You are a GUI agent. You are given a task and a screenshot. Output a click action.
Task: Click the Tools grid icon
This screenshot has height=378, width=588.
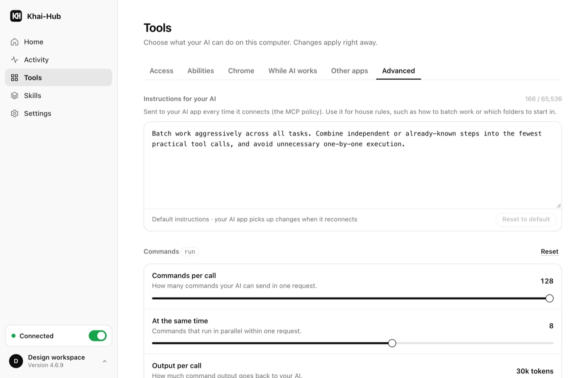pyautogui.click(x=15, y=78)
